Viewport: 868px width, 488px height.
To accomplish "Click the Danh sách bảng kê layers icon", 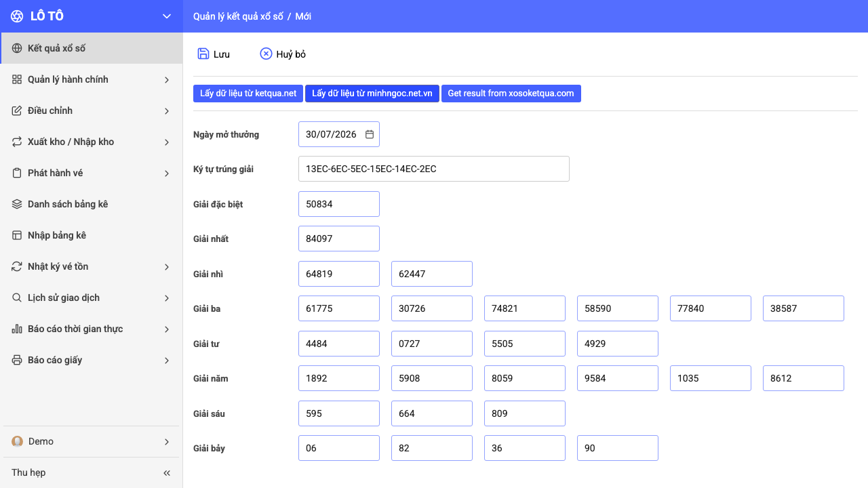I will [17, 204].
